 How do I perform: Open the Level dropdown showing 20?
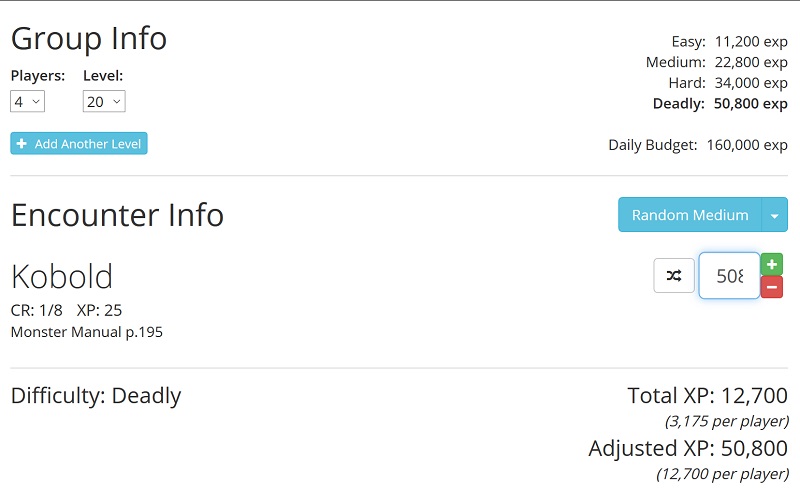[x=104, y=102]
